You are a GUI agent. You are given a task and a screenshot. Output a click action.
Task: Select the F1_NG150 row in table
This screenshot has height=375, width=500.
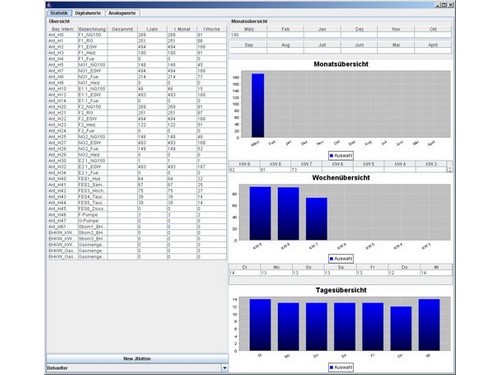point(137,35)
